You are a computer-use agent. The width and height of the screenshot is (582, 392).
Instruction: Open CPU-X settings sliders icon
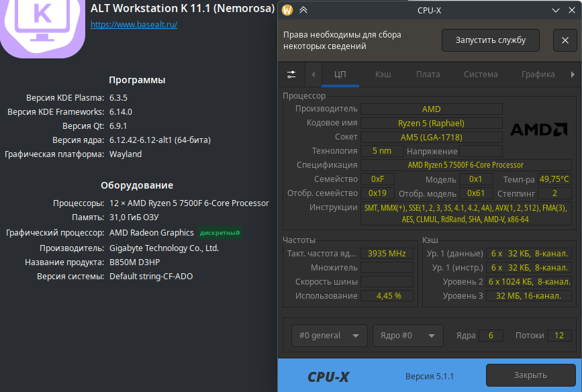291,75
